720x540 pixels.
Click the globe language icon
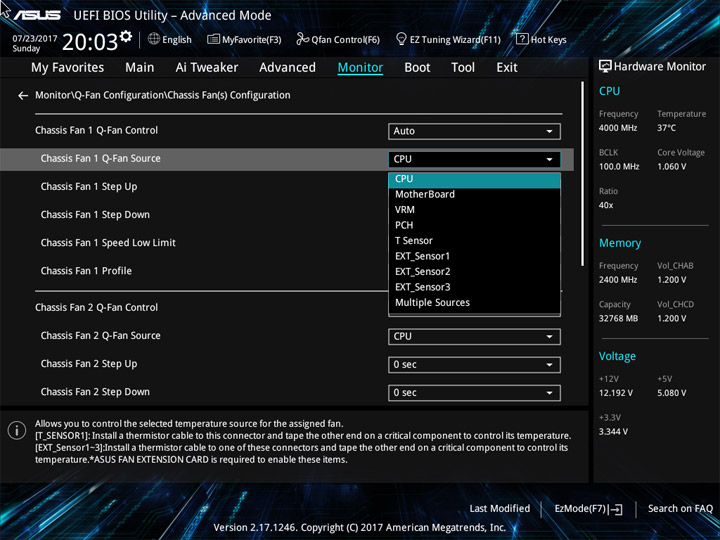click(x=154, y=39)
